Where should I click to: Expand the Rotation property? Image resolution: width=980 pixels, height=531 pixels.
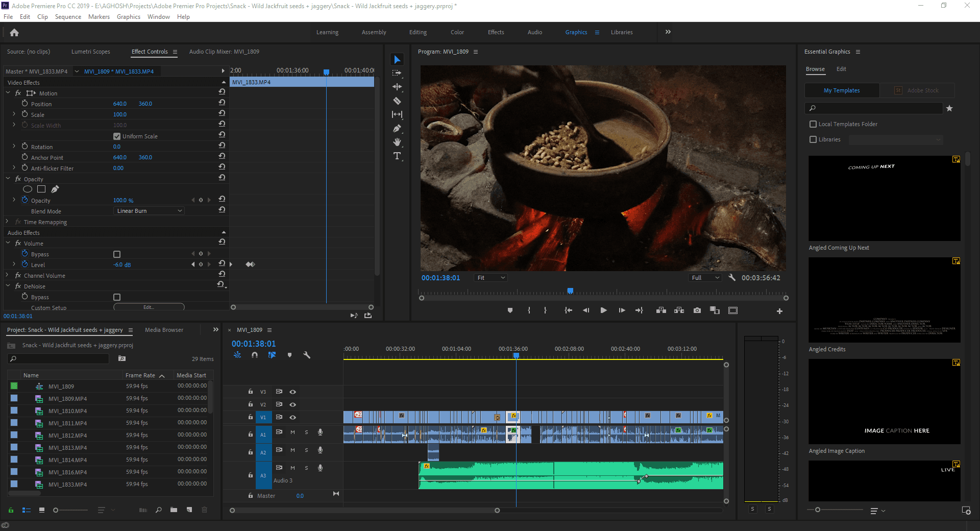tap(13, 147)
